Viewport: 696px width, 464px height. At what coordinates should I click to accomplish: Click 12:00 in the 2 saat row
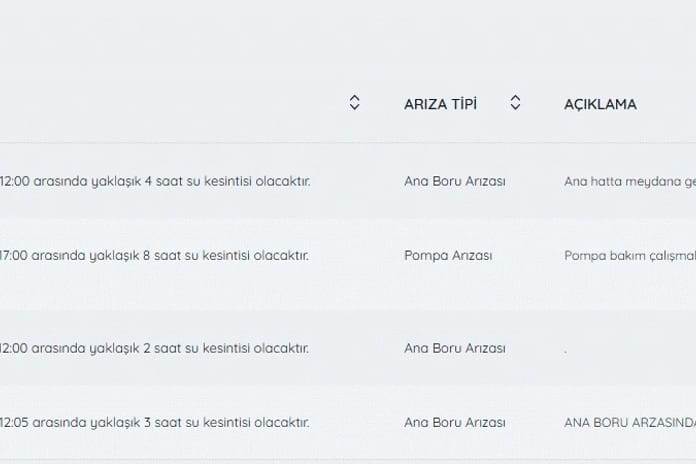13,349
